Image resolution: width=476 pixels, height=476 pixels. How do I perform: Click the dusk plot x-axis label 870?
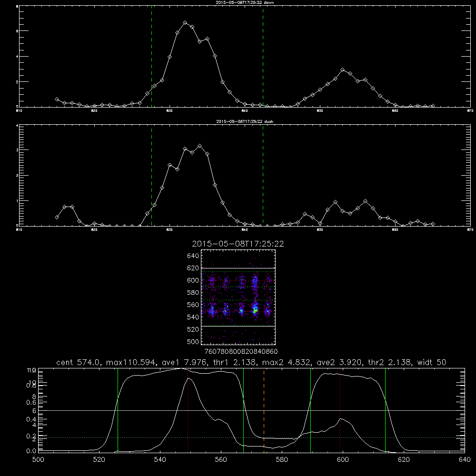pos(470,230)
